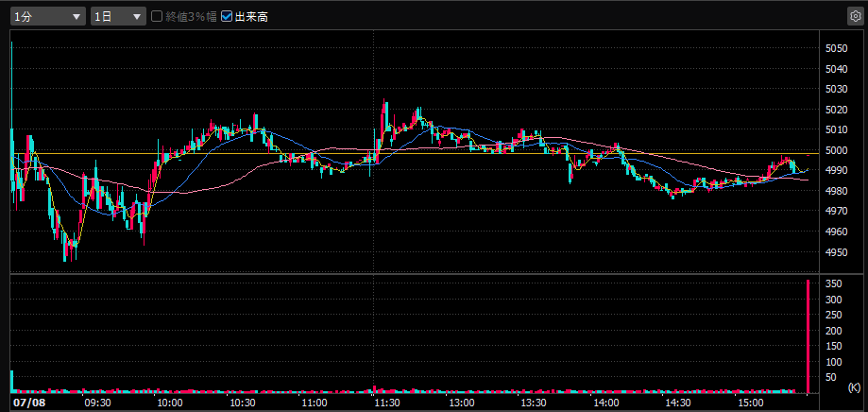Click the opening volume bar at 07/08
This screenshot has width=868, height=412.
click(11, 382)
